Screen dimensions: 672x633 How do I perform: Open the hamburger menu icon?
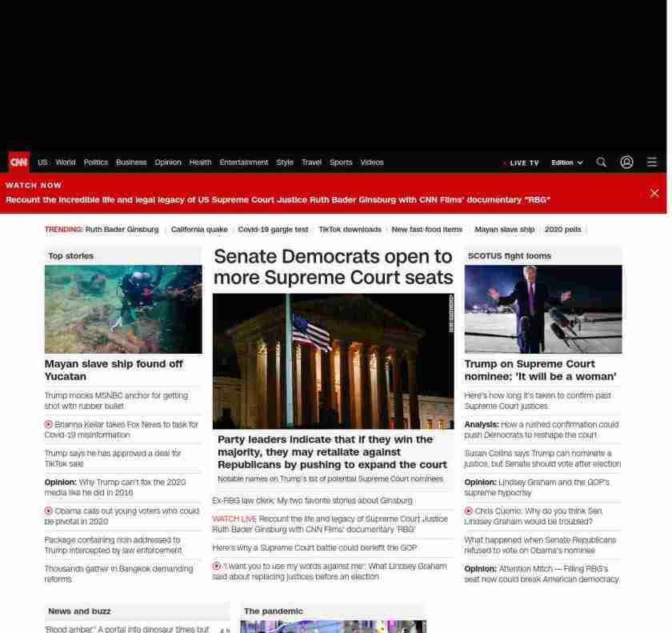pos(652,162)
